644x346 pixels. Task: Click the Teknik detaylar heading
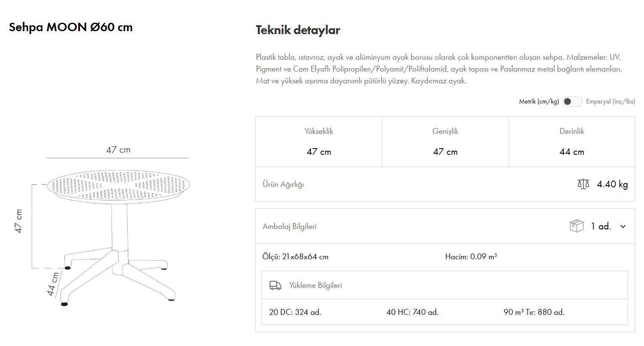[298, 30]
